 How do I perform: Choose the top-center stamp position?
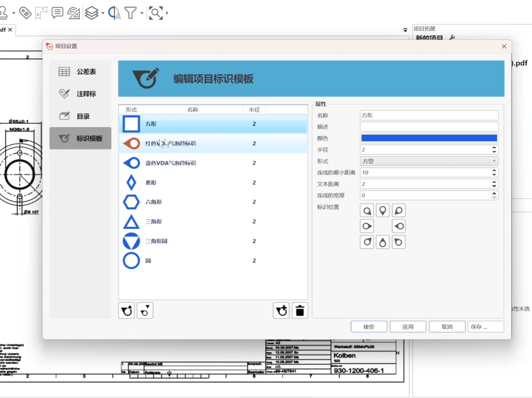coord(383,210)
